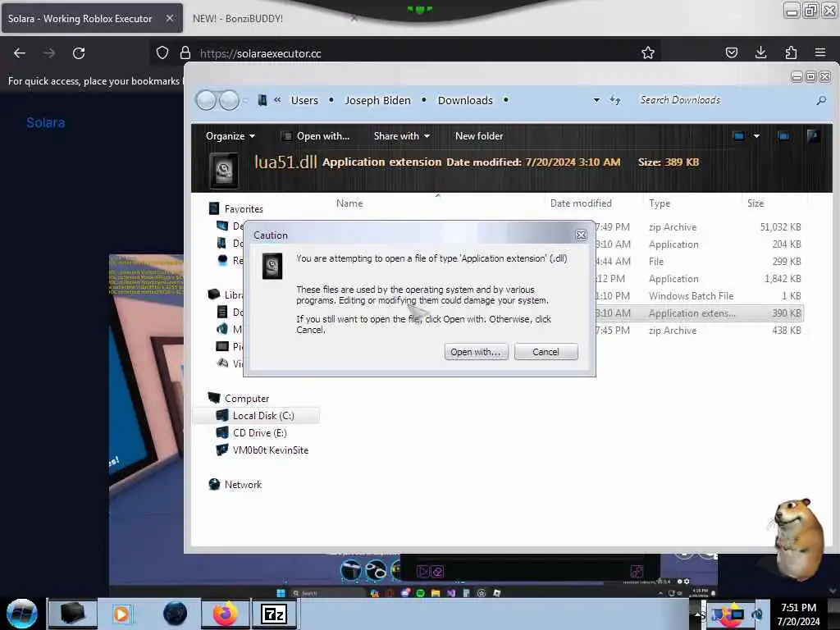840x630 pixels.
Task: Click Open with... in Explorer toolbar
Action: [316, 136]
